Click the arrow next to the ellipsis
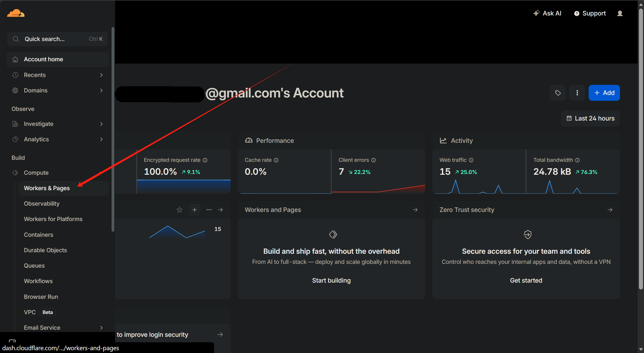The width and height of the screenshot is (644, 353). point(220,210)
